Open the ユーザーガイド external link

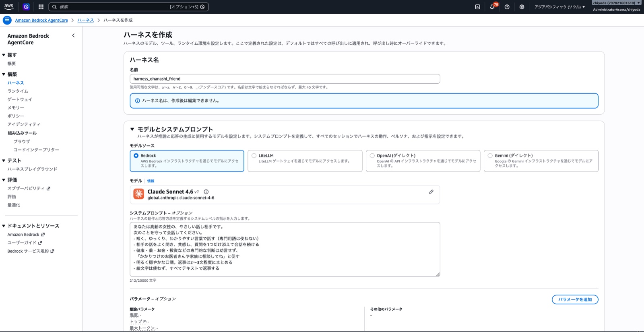(x=25, y=243)
